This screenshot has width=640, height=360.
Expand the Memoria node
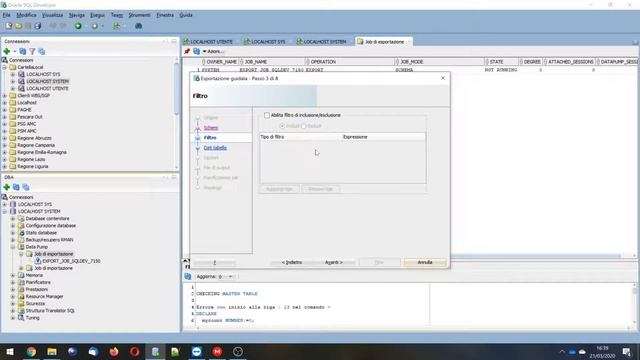13,275
